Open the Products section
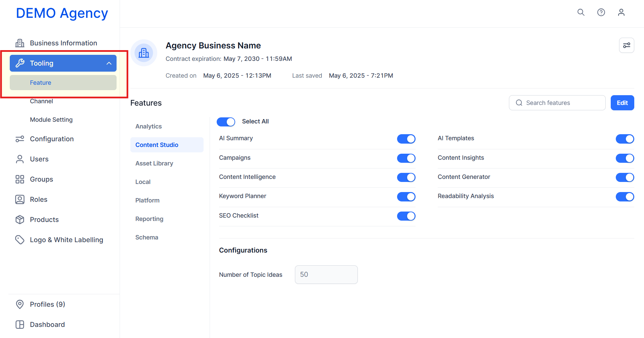 click(x=63, y=220)
